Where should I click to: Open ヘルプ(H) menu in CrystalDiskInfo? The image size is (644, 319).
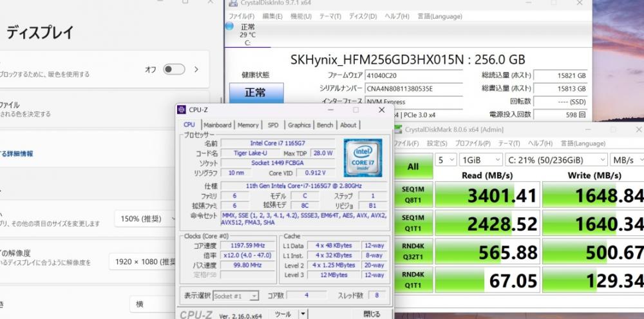(397, 17)
